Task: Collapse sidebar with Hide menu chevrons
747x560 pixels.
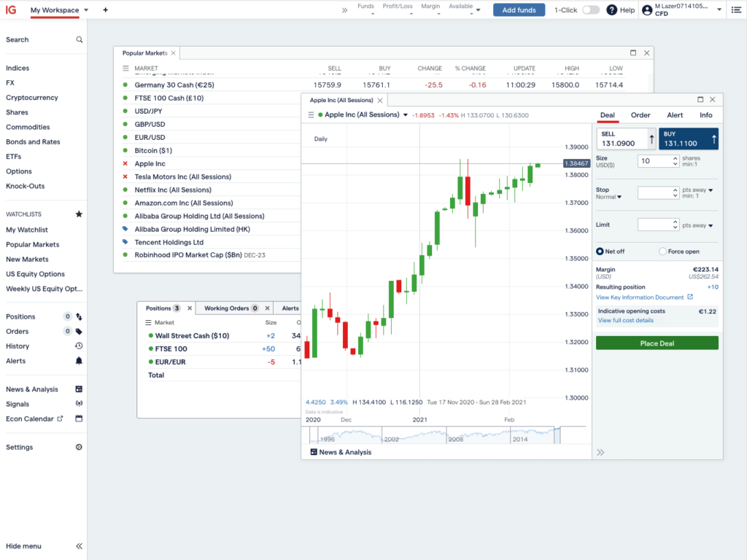Action: tap(79, 546)
